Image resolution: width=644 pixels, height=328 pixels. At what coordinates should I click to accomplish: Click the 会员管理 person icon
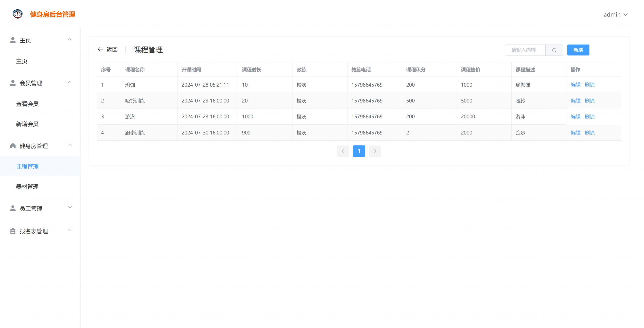coord(13,83)
